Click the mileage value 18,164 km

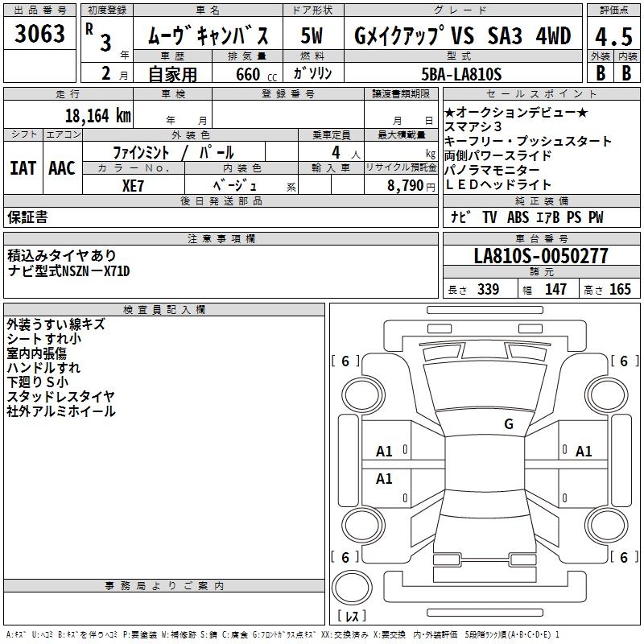pyautogui.click(x=97, y=115)
